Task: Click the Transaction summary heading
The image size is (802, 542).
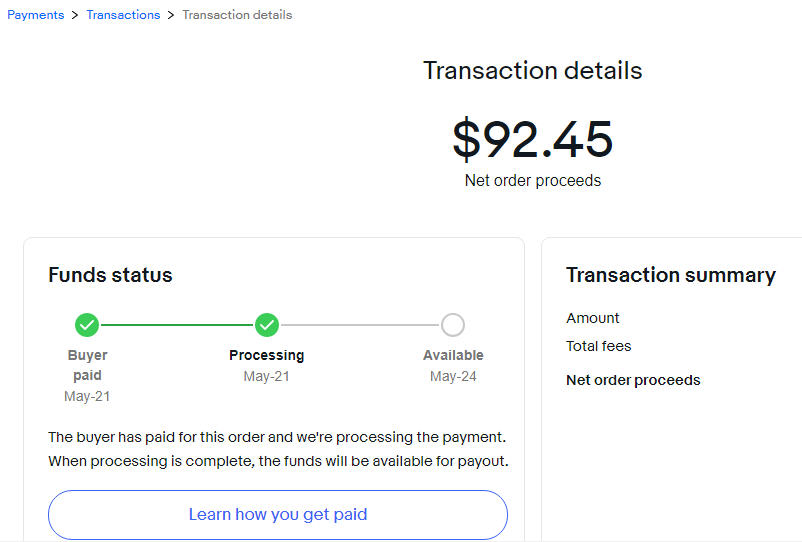Action: click(x=671, y=275)
